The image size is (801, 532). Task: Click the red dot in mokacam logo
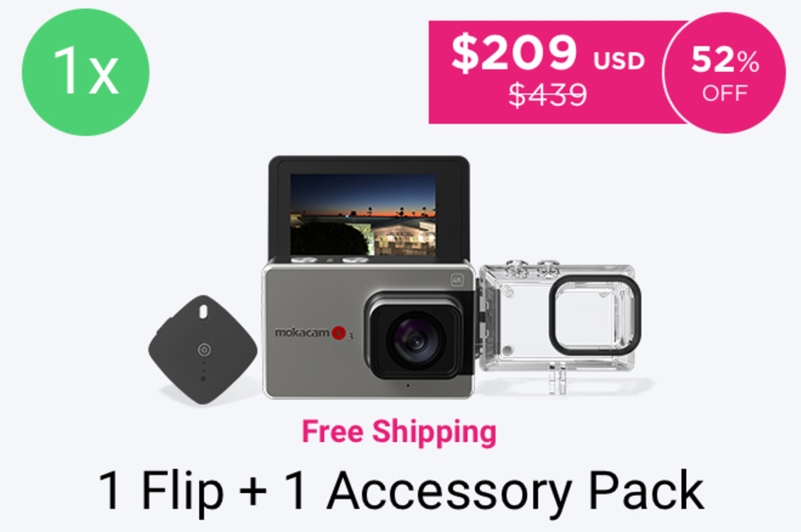coord(338,333)
